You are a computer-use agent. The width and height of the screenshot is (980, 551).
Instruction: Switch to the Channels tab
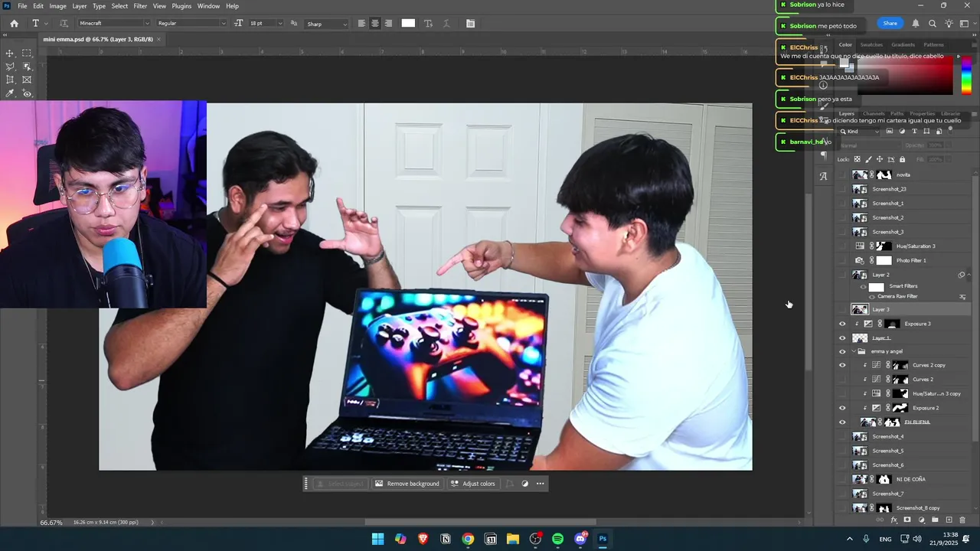(874, 113)
